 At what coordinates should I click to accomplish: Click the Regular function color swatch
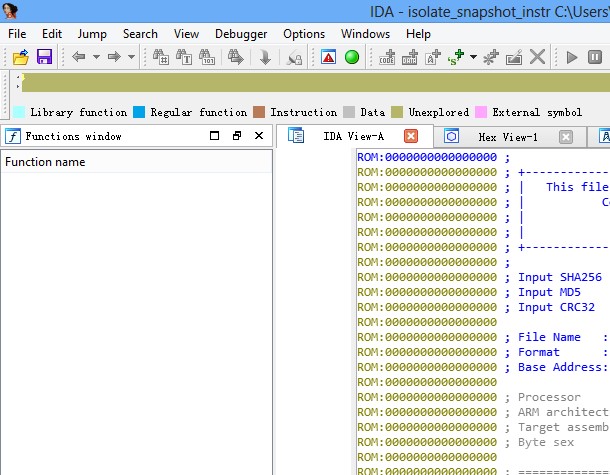pyautogui.click(x=139, y=112)
